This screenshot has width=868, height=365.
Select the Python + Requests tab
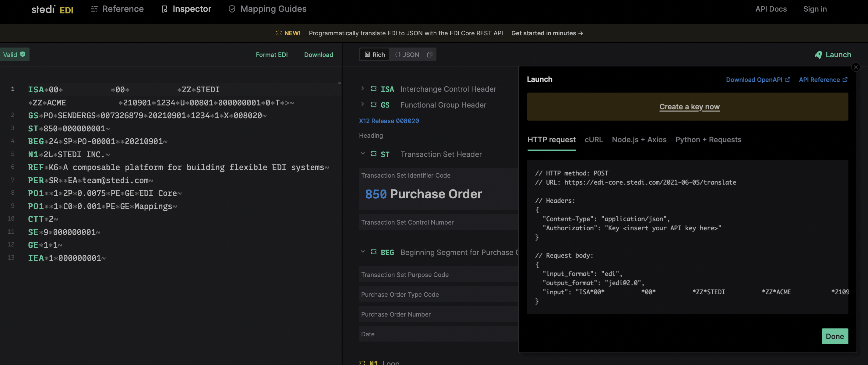708,140
